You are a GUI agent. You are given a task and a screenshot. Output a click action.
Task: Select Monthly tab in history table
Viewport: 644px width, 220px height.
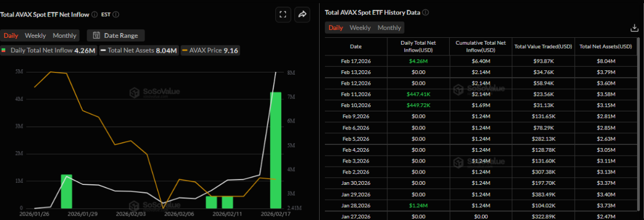[x=389, y=28]
